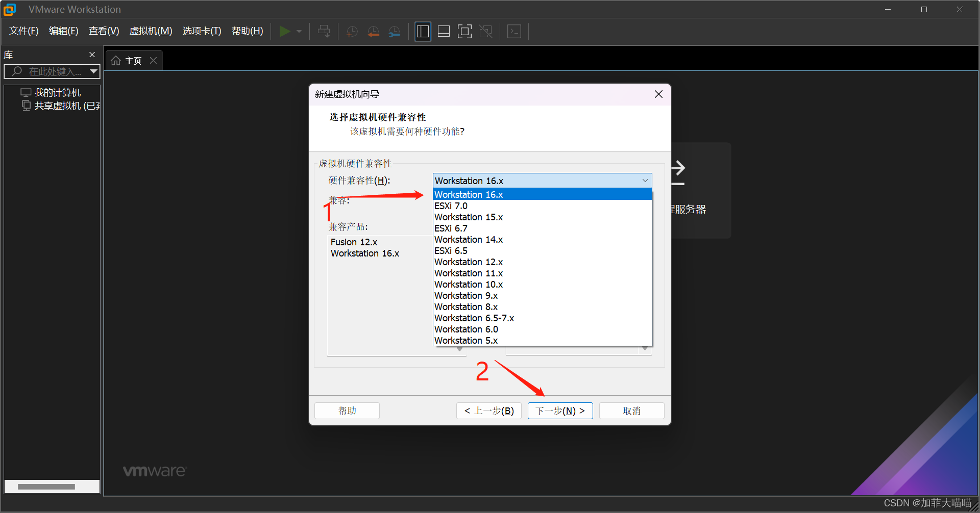The width and height of the screenshot is (980, 513).
Task: Pick Workstation 6.0 from the list
Action: coord(542,329)
